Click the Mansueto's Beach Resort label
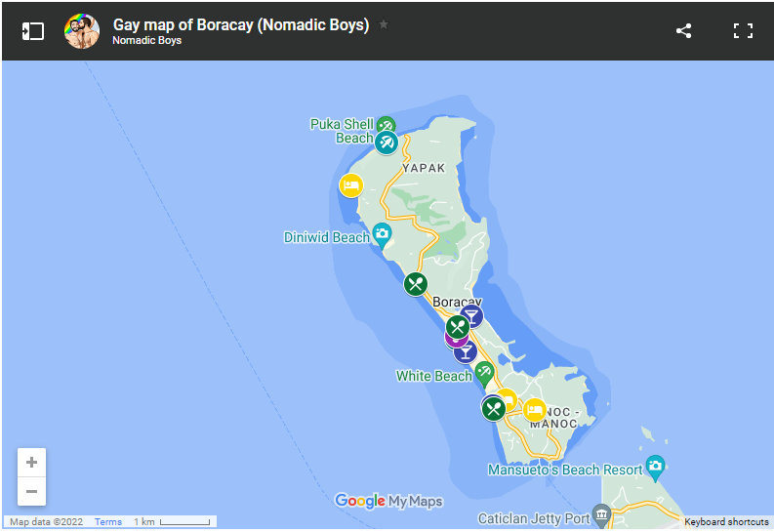774x532 pixels. click(x=565, y=470)
